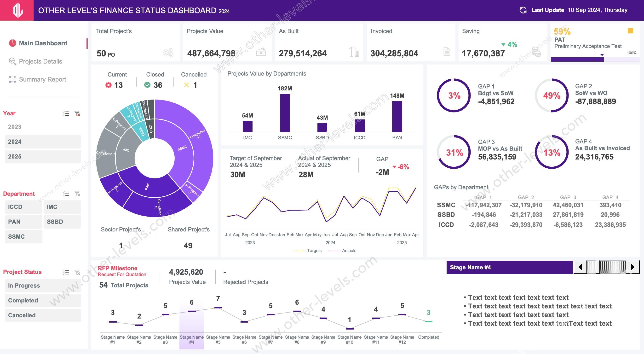
Task: Filter by ICCD department
Action: (23, 207)
